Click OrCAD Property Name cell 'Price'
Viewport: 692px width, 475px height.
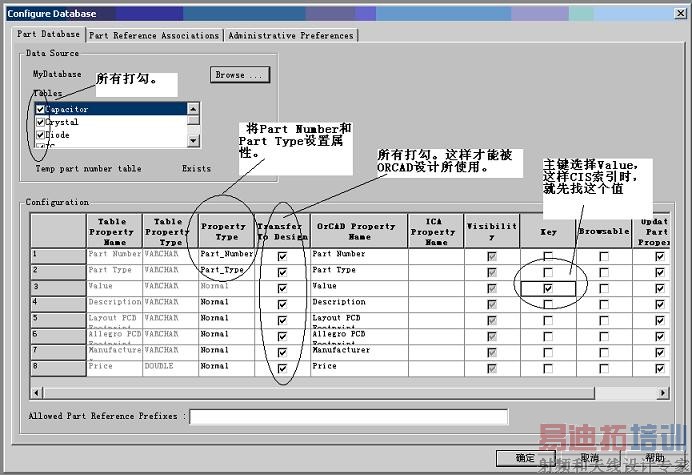359,368
